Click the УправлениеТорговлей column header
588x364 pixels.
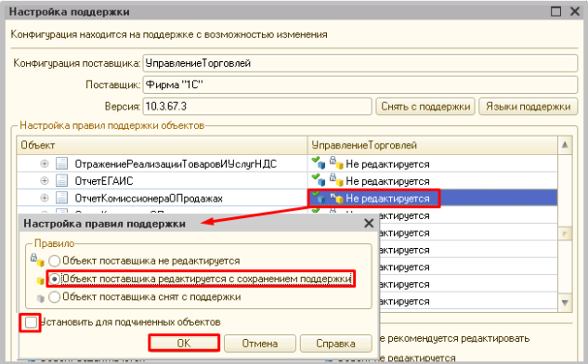(x=433, y=146)
